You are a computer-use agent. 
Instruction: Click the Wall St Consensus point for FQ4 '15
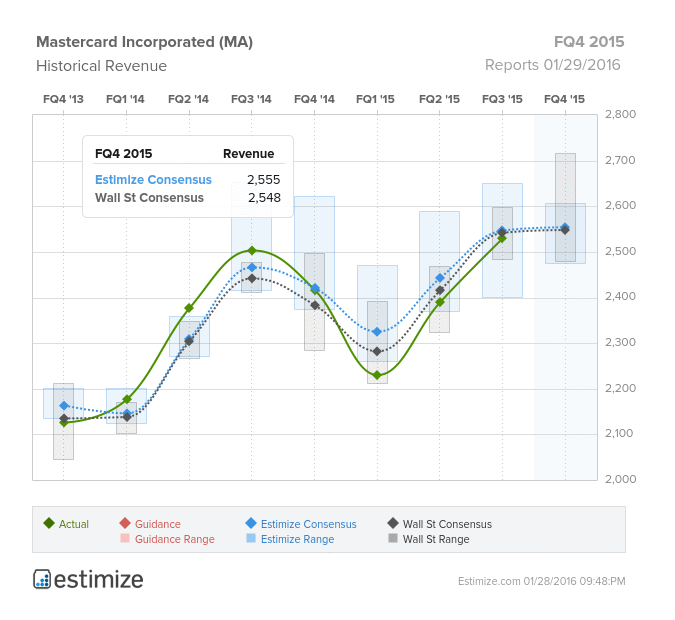point(565,230)
